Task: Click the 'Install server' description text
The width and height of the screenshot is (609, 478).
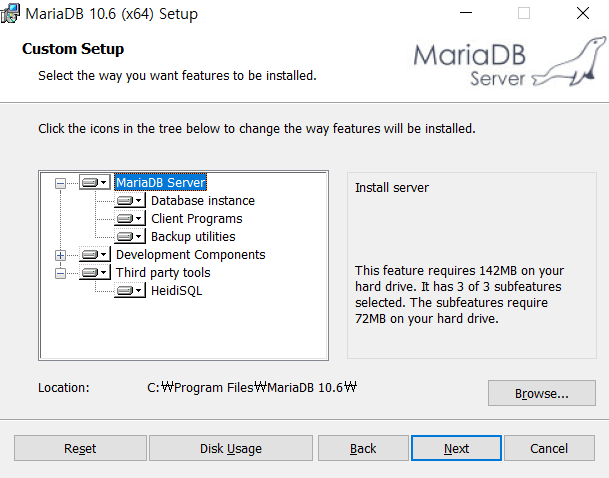Action: click(x=392, y=188)
